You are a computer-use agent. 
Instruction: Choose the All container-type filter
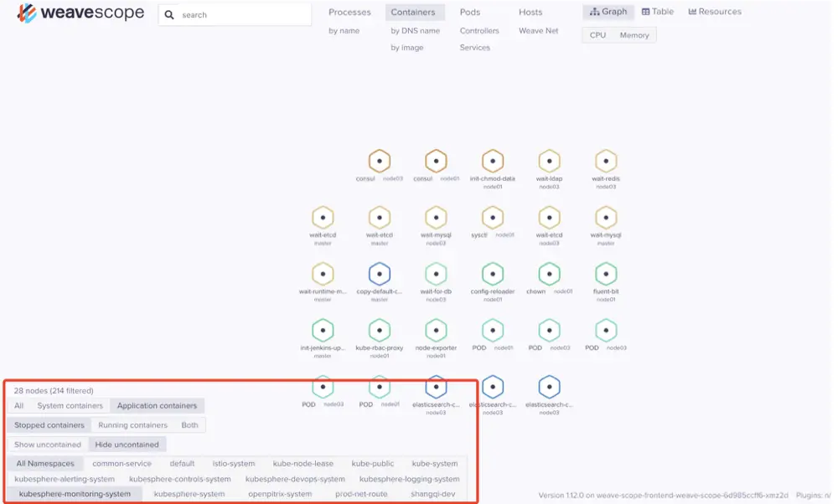point(19,406)
